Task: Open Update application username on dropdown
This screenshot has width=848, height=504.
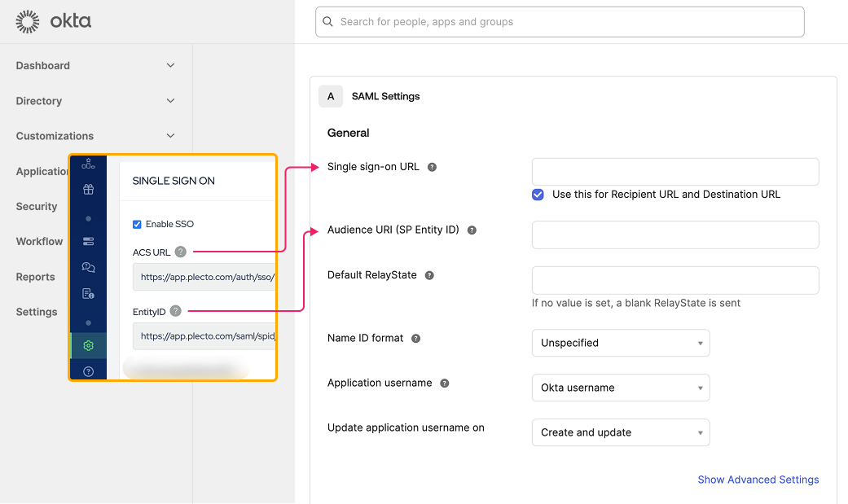Action: click(x=620, y=432)
